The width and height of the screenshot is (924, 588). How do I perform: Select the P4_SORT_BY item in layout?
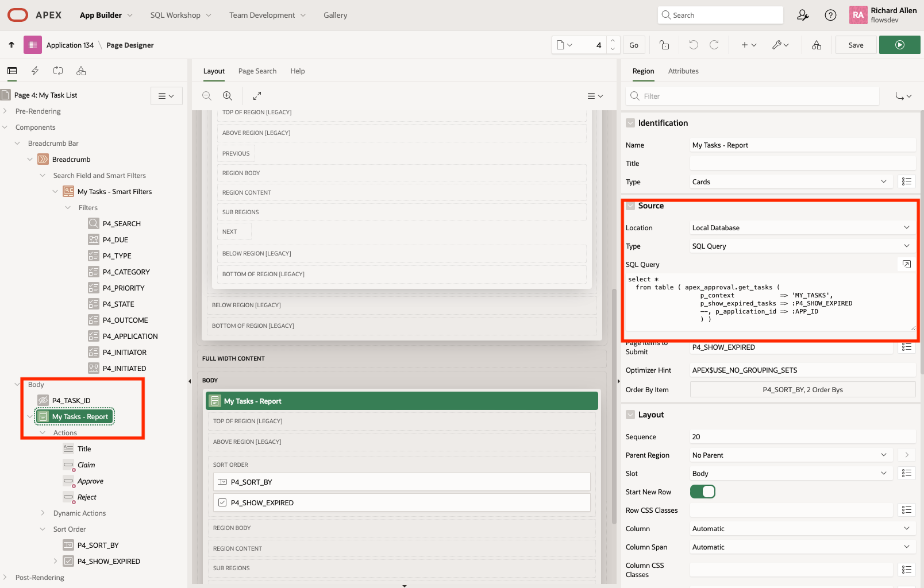point(402,482)
